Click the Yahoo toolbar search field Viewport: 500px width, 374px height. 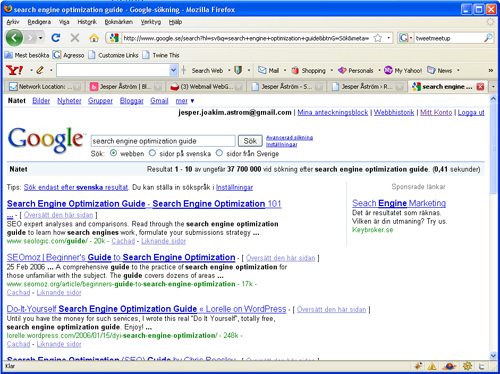113,70
